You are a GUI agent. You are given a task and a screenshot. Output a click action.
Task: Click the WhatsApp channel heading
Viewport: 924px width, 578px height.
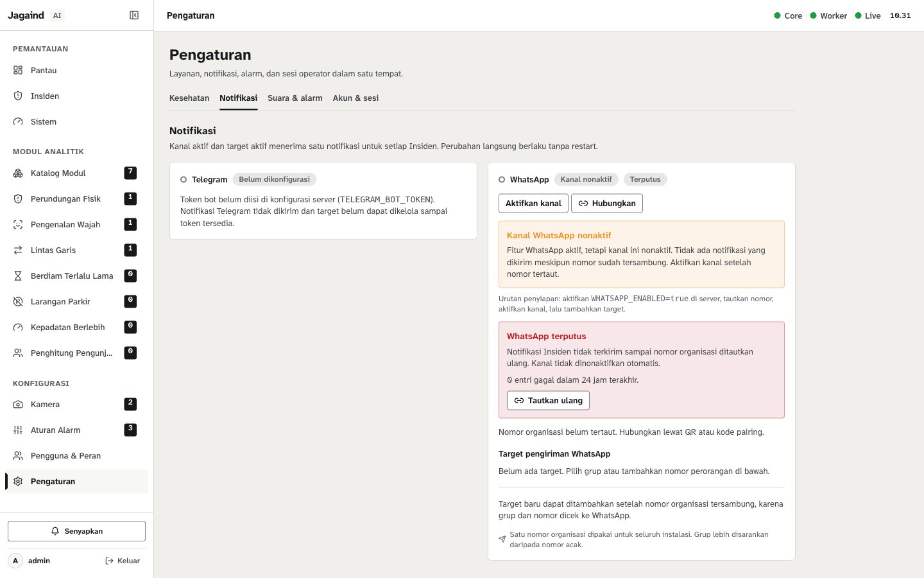coord(529,179)
